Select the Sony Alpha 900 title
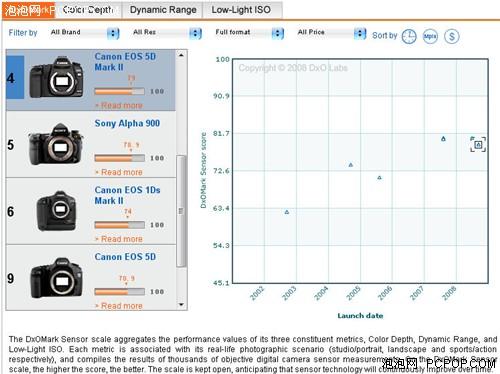The image size is (500, 374). click(x=127, y=123)
